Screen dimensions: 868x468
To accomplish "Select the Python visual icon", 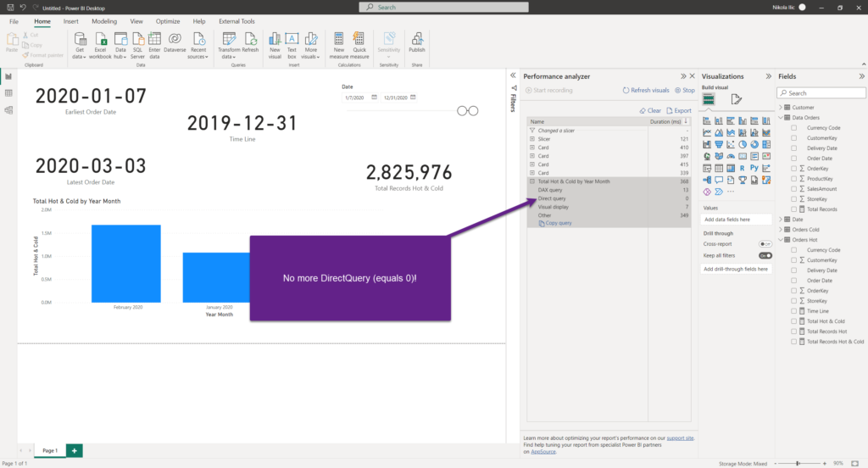I will pyautogui.click(x=754, y=168).
